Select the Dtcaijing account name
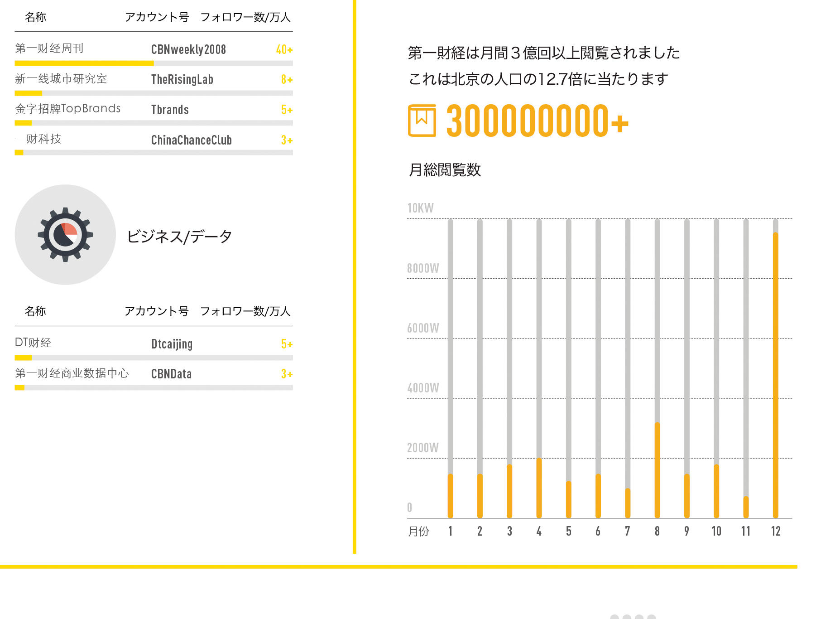 172,344
